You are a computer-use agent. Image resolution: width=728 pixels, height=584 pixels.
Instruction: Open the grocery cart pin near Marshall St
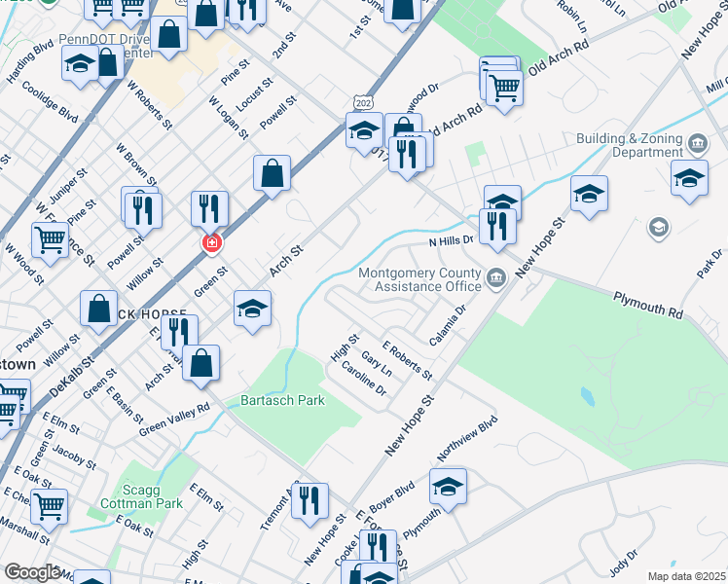[50, 508]
